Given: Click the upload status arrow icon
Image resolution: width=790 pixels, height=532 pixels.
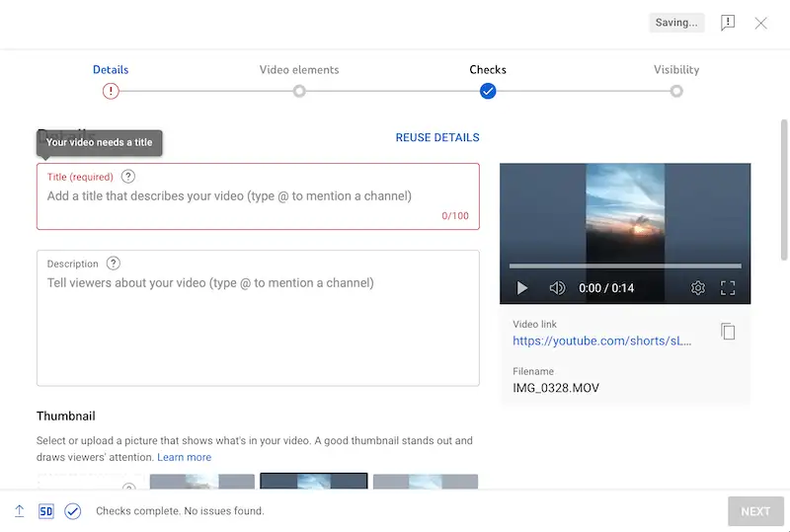Looking at the screenshot, I should [19, 511].
